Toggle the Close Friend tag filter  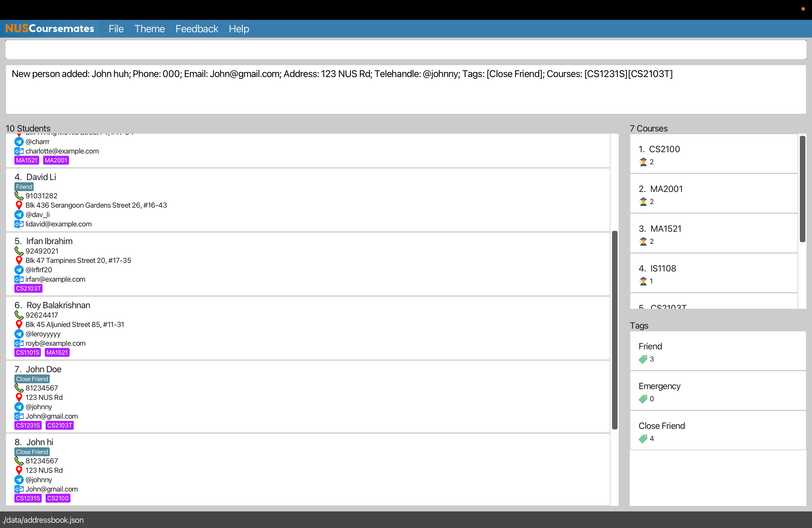click(661, 426)
